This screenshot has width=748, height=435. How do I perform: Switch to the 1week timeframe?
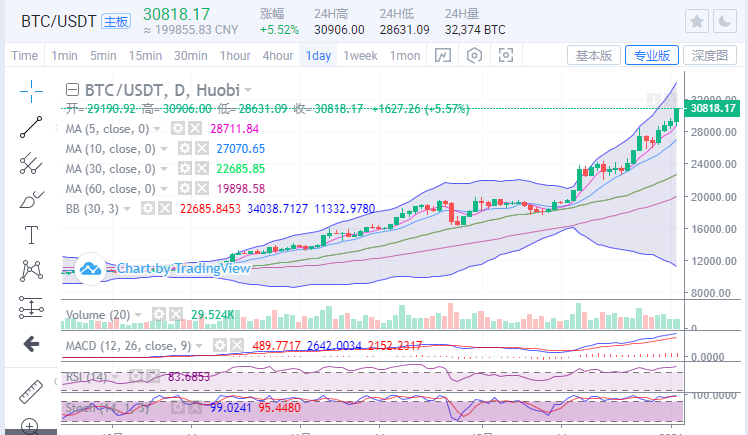tap(360, 56)
